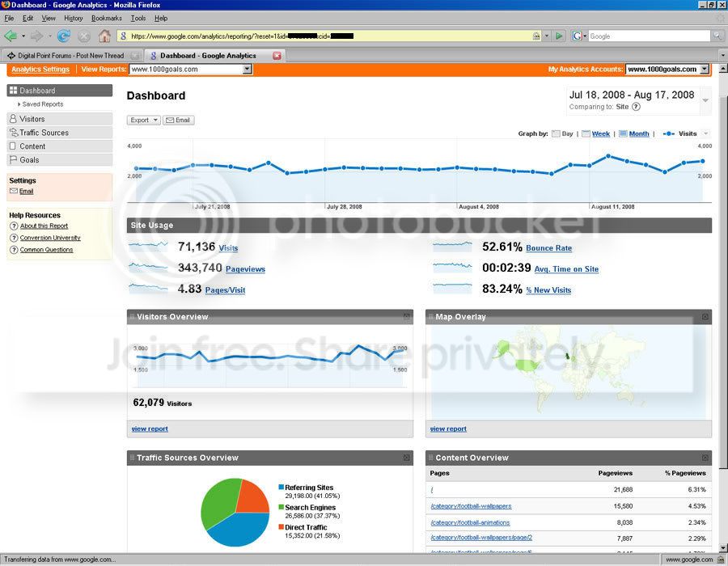Expand the date range selector arrow
The height and width of the screenshot is (566, 728).
coord(705,100)
